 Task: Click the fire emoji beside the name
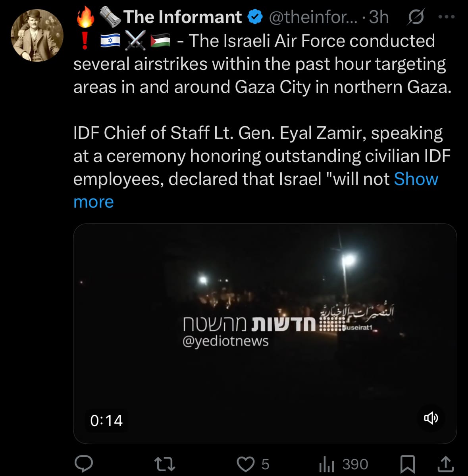[85, 17]
